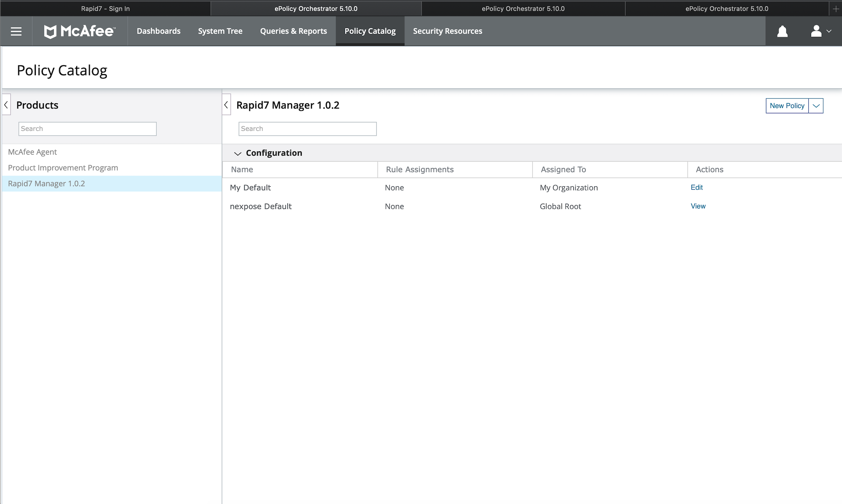Switch to the Rapid7 - Sign In tab
Viewport: 842px width, 504px height.
[105, 8]
